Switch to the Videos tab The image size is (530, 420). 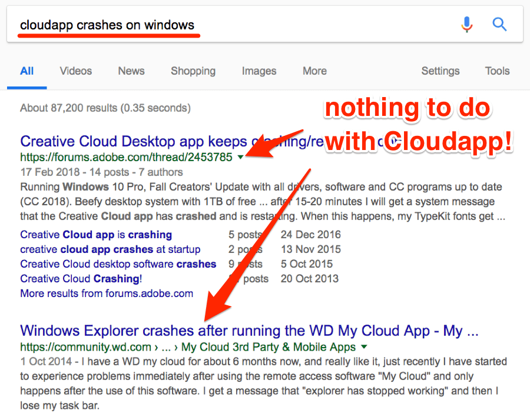pyautogui.click(x=76, y=71)
